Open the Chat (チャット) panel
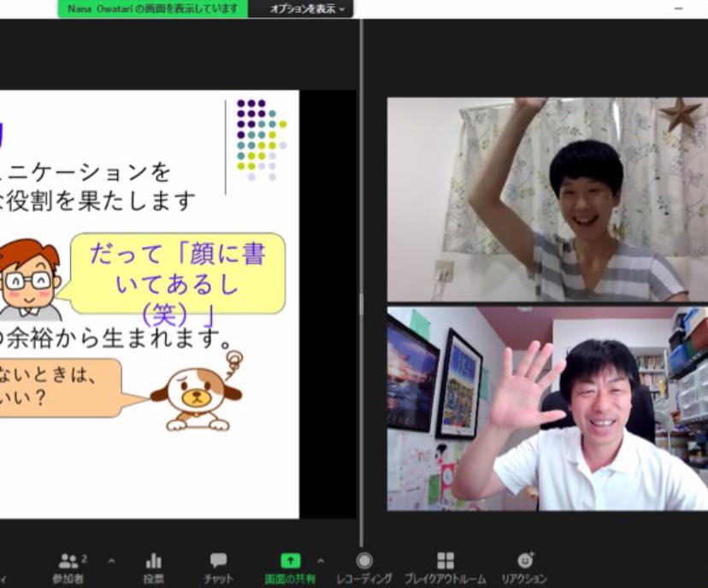Viewport: 708px width, 588px height. click(219, 567)
